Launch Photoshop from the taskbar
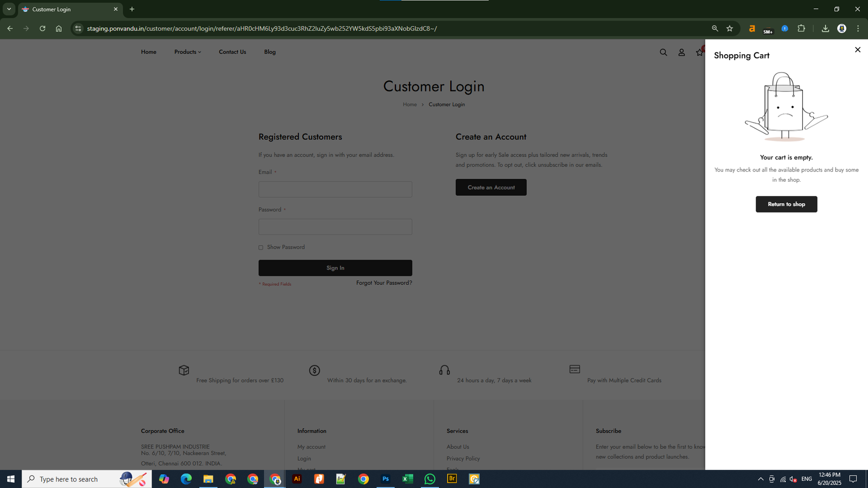 click(x=385, y=479)
